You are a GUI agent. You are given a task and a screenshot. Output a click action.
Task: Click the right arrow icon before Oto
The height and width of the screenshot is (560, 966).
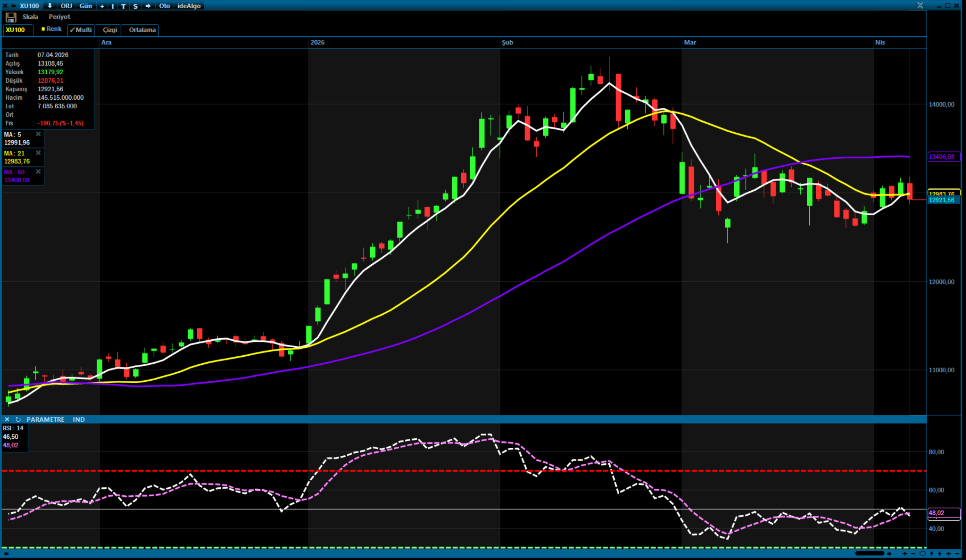coord(148,6)
